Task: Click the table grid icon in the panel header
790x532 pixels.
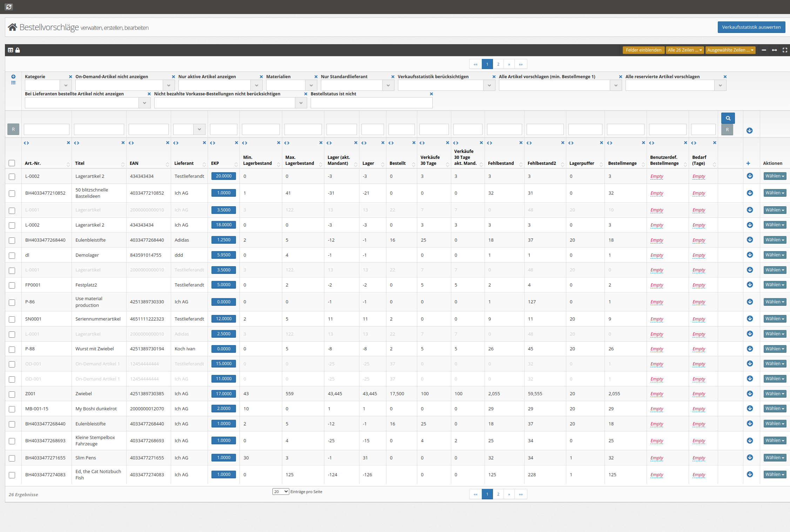Action: click(x=11, y=50)
